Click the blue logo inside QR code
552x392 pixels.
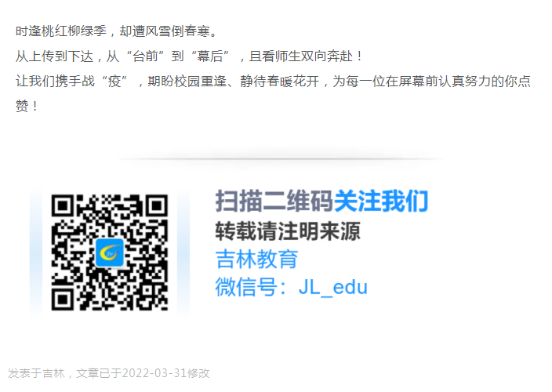[110, 252]
